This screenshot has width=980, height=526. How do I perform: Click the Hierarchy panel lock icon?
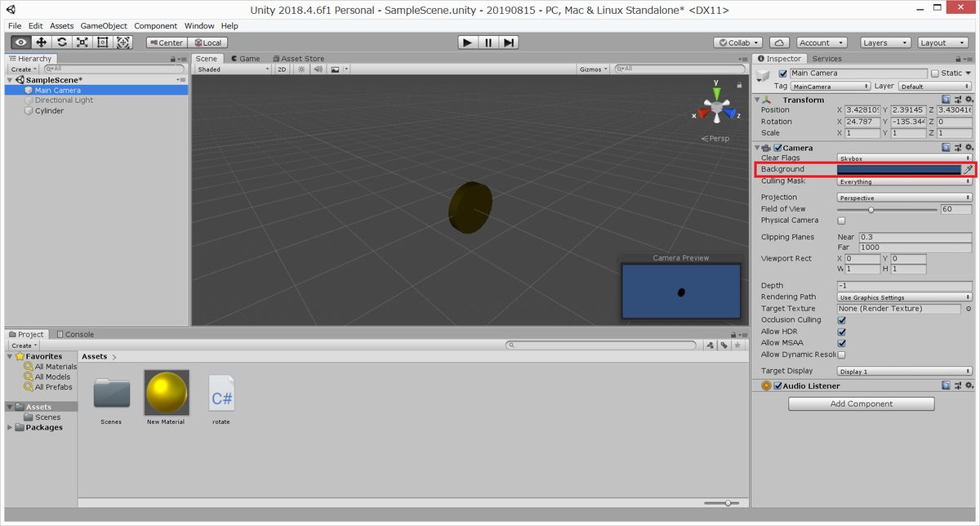(x=173, y=59)
